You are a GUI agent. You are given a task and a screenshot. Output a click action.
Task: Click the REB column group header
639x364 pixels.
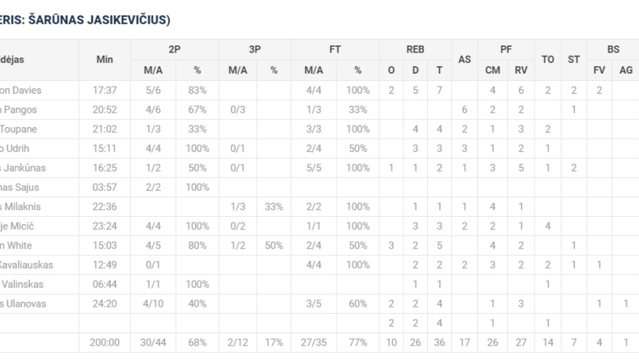pos(415,49)
